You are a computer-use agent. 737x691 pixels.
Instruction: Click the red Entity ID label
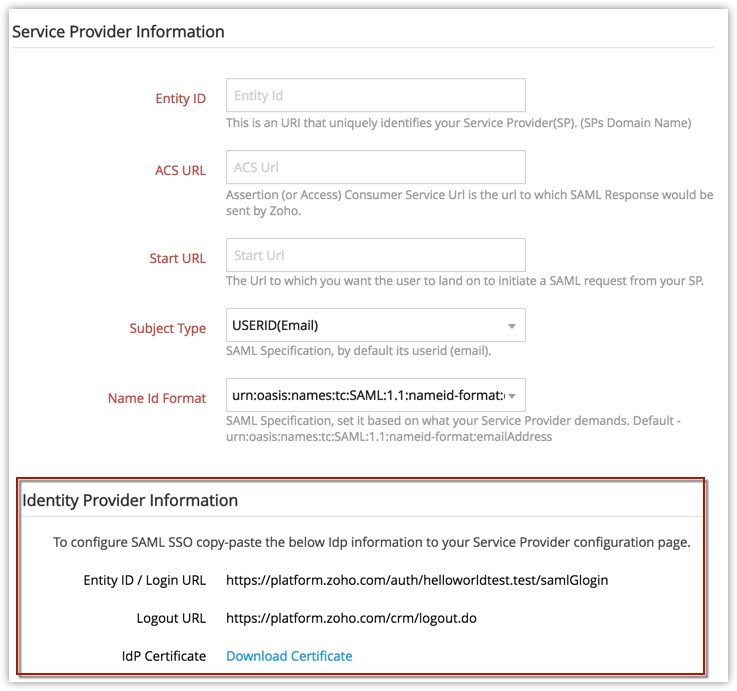point(180,99)
